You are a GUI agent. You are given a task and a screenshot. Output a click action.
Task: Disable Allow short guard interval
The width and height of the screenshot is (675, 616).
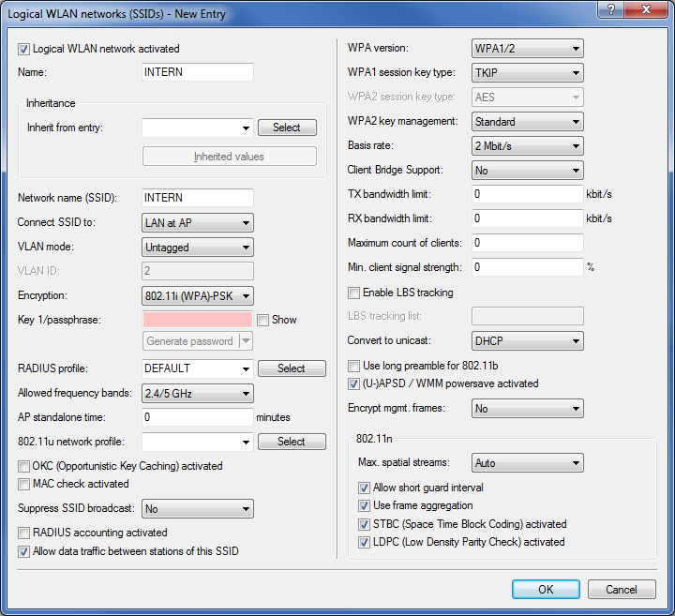coord(365,488)
